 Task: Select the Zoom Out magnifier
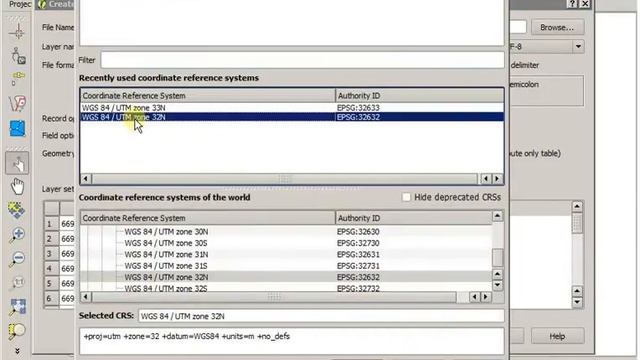[17, 259]
